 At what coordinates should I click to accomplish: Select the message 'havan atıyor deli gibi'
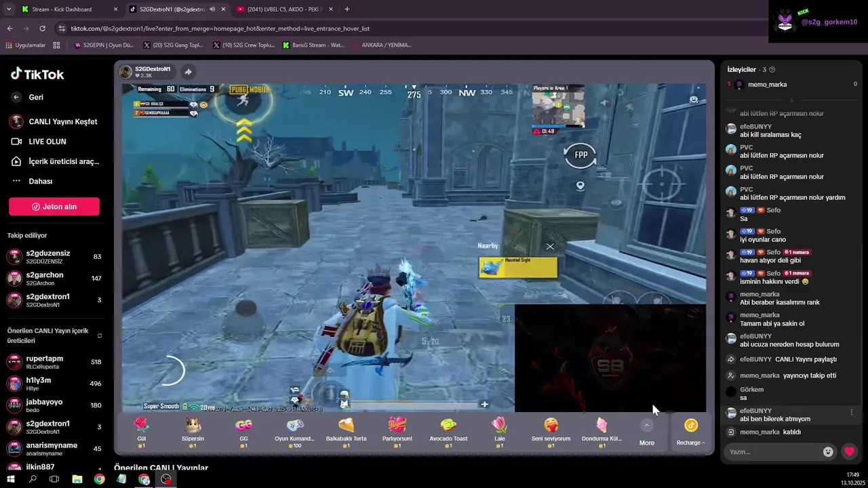(x=770, y=260)
